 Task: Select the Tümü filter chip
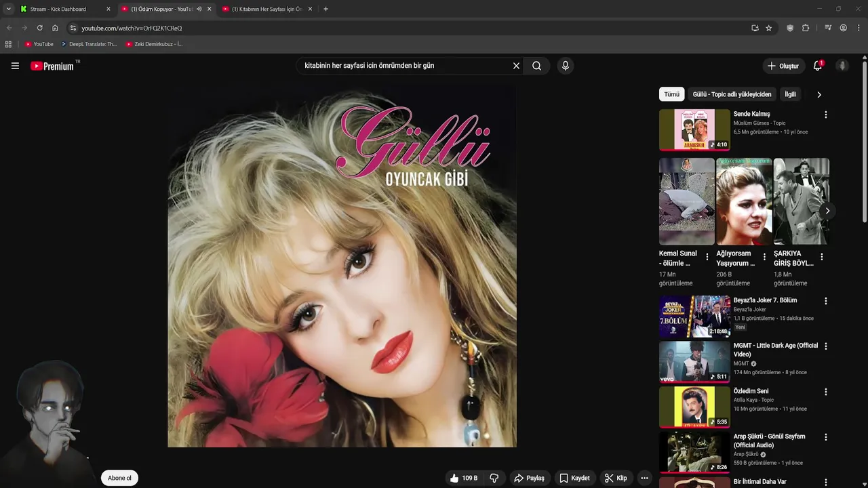(x=671, y=94)
